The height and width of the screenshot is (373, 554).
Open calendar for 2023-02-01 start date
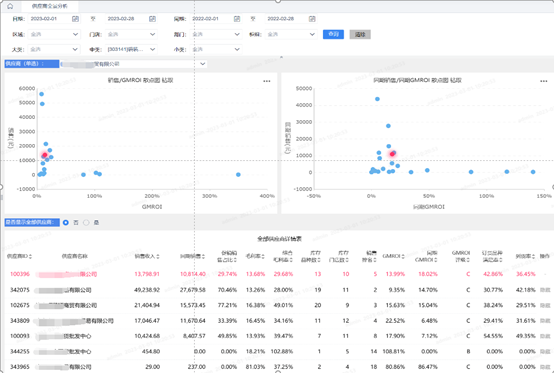(x=75, y=19)
